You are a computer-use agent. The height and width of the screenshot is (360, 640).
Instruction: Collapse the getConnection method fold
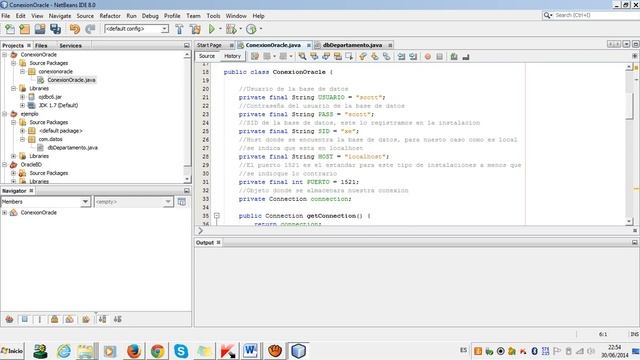tap(217, 216)
